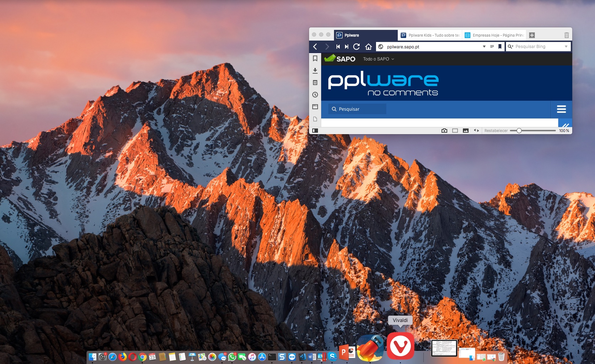Switch to the Empresas Hoje tab

(494, 35)
